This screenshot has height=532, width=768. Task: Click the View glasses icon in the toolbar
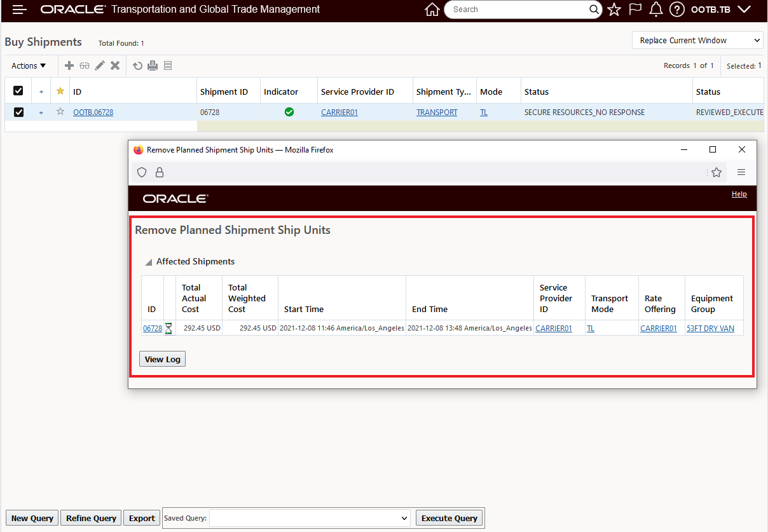[x=85, y=65]
